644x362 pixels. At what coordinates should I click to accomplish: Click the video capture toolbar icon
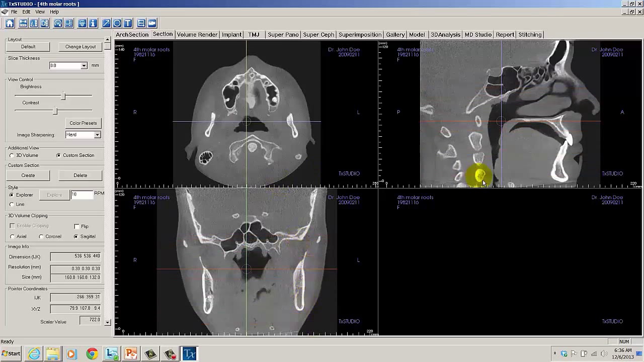(152, 23)
